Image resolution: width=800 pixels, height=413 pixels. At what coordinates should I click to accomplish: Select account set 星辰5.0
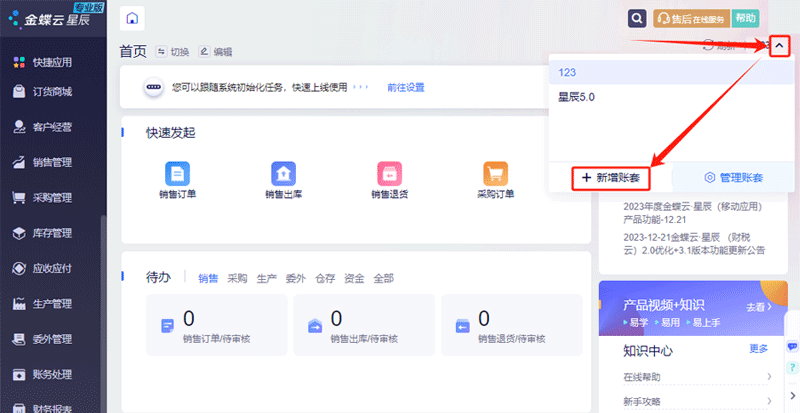point(671,97)
